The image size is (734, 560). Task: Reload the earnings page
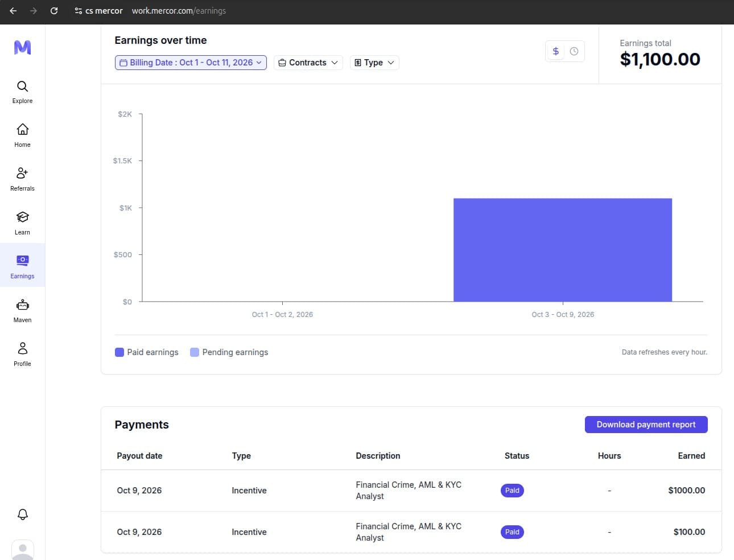point(54,11)
